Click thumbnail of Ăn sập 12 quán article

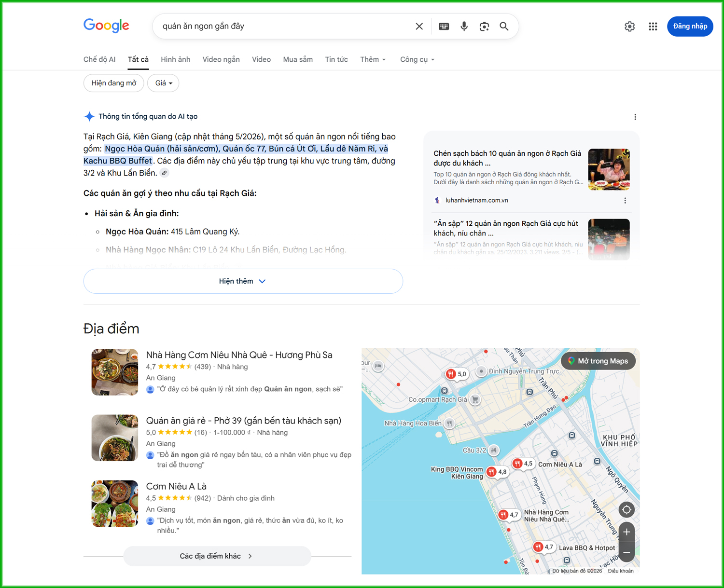pyautogui.click(x=609, y=239)
